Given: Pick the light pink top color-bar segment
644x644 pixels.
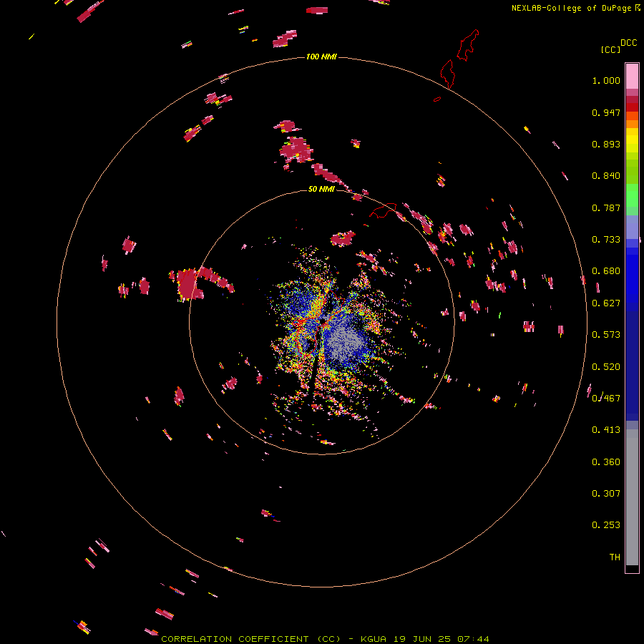Looking at the screenshot, I should [632, 76].
